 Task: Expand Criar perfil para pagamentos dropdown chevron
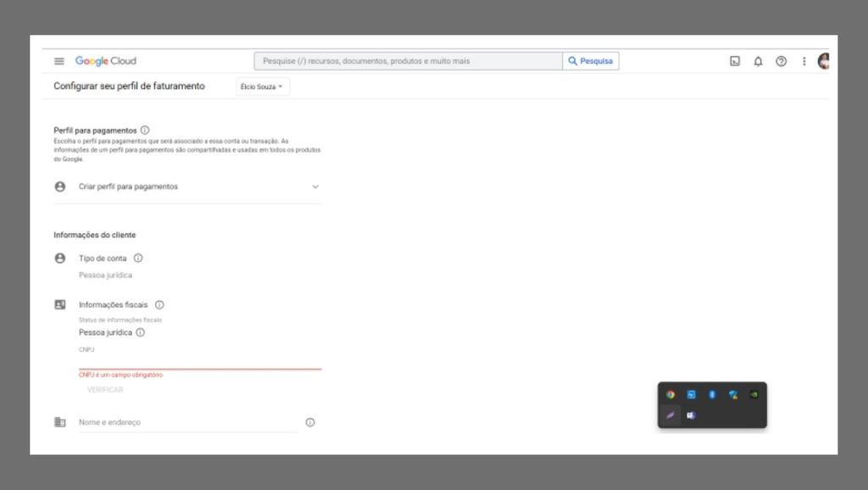(315, 187)
